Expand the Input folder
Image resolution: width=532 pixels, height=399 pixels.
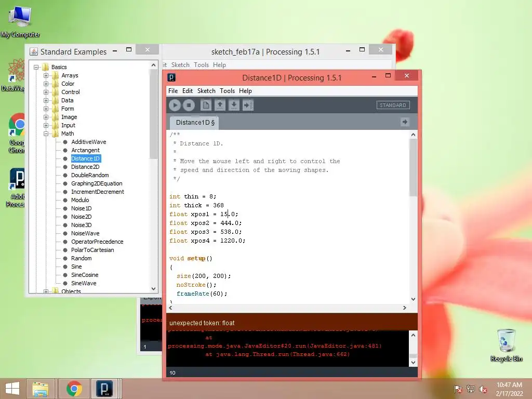pyautogui.click(x=46, y=125)
